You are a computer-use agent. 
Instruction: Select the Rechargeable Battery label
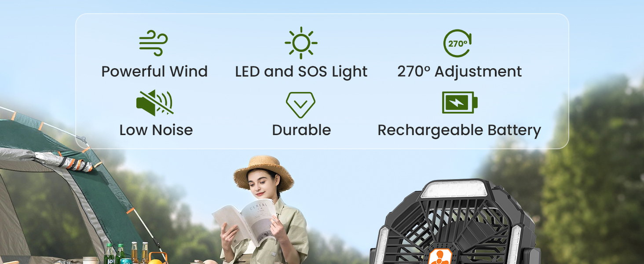tap(459, 130)
